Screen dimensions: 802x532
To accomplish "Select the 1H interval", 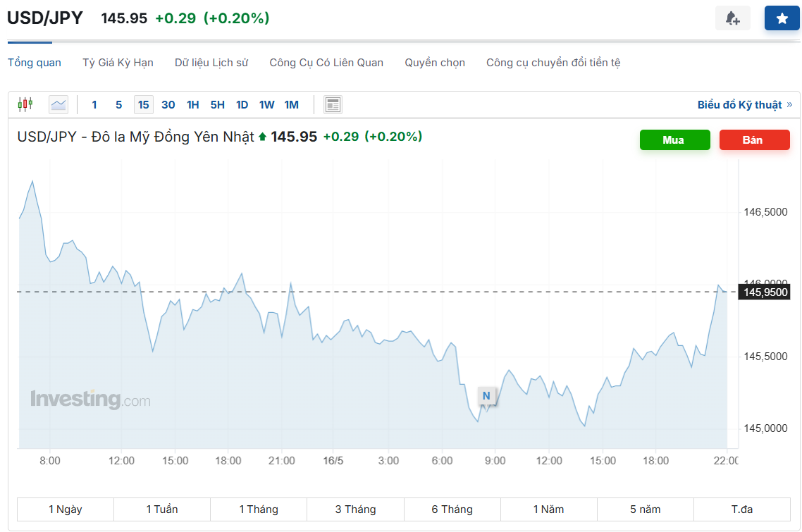I will click(192, 105).
